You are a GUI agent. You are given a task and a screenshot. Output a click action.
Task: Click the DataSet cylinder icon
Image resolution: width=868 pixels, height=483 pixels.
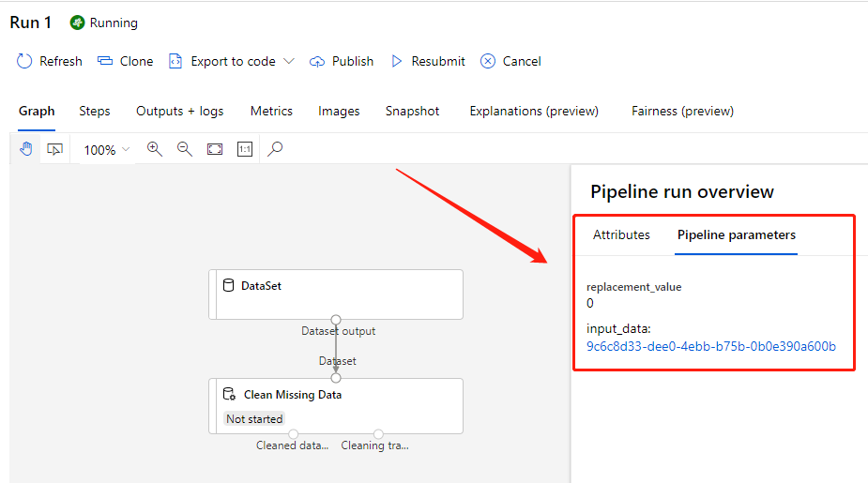(x=228, y=285)
